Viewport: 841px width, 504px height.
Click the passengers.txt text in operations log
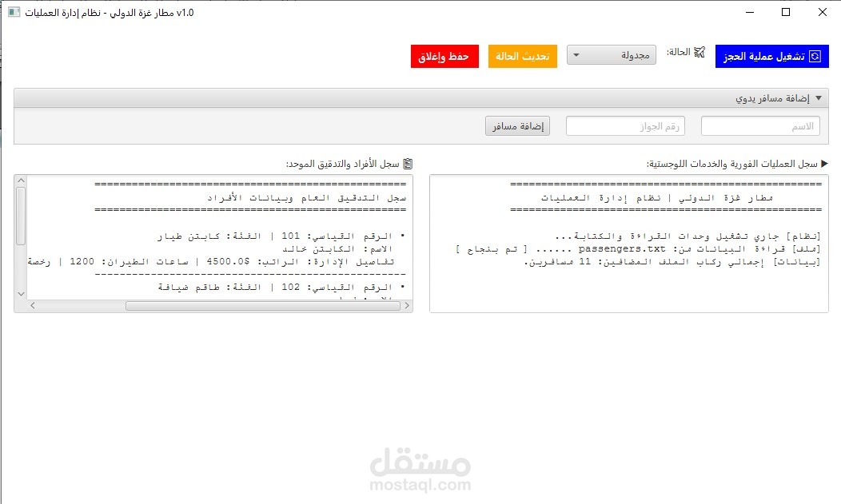click(622, 249)
